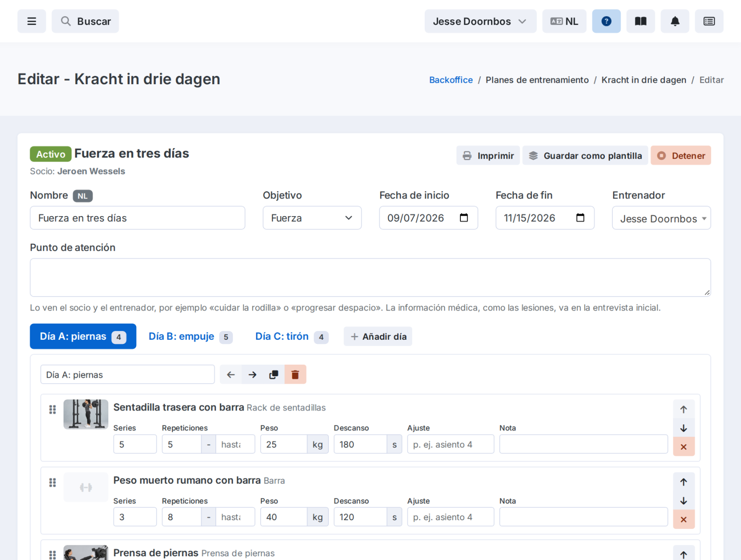The width and height of the screenshot is (741, 560).
Task: Edit the day name field Día A: piernas
Action: tap(127, 375)
